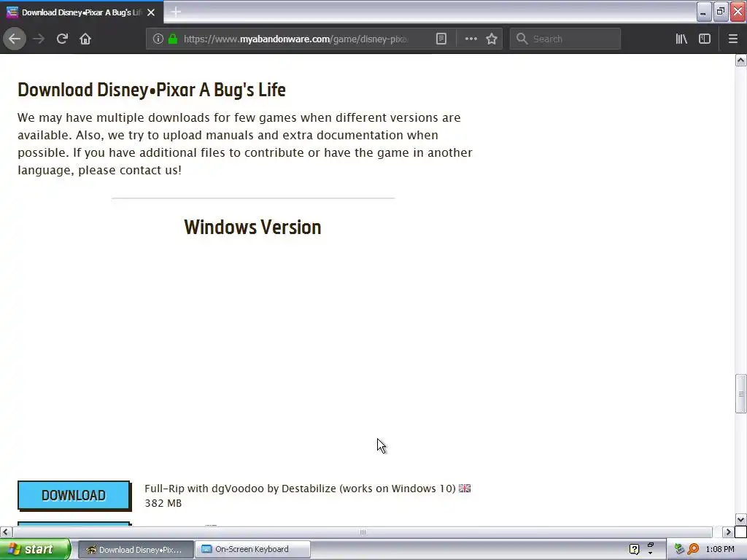Reload the current page
747x560 pixels.
point(62,39)
